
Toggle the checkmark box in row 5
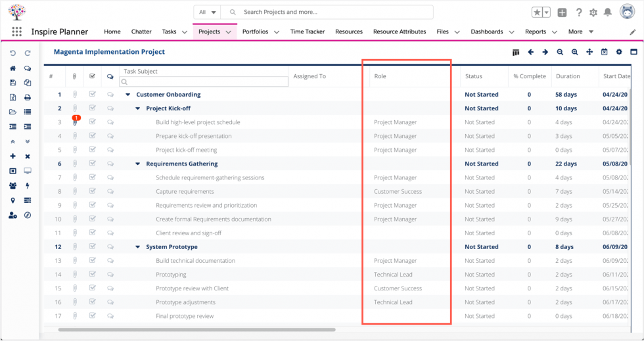point(93,150)
